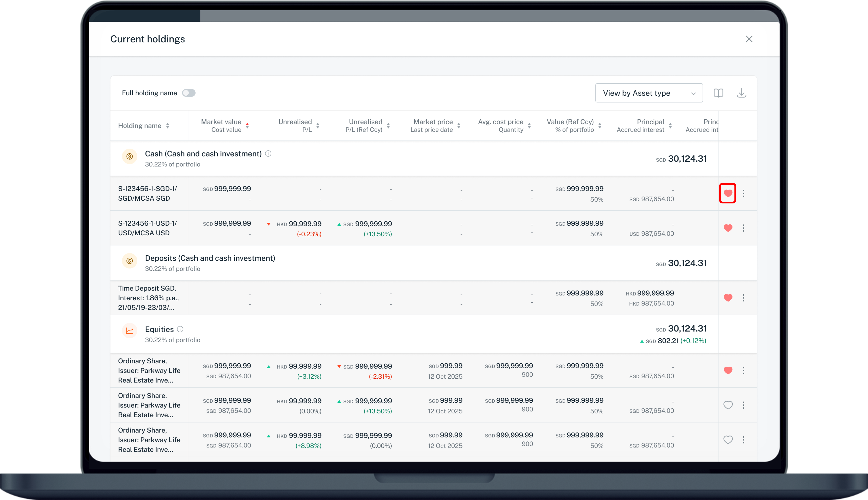868x500 pixels.
Task: Close the Current holdings dialog
Action: [x=749, y=39]
